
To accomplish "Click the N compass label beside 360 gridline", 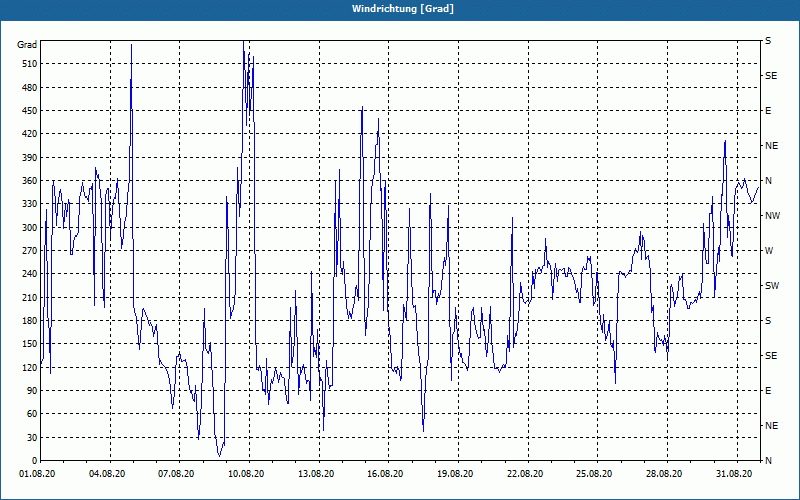I will pos(769,181).
